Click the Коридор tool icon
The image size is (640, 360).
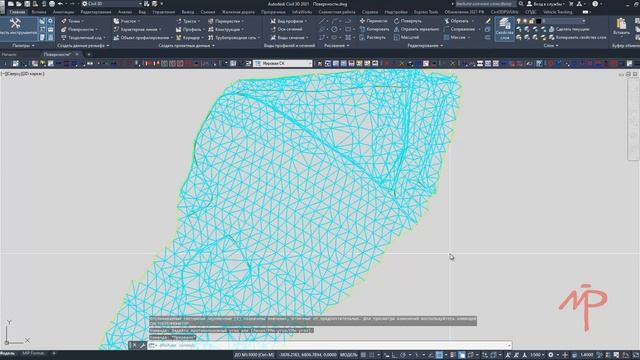coord(178,38)
